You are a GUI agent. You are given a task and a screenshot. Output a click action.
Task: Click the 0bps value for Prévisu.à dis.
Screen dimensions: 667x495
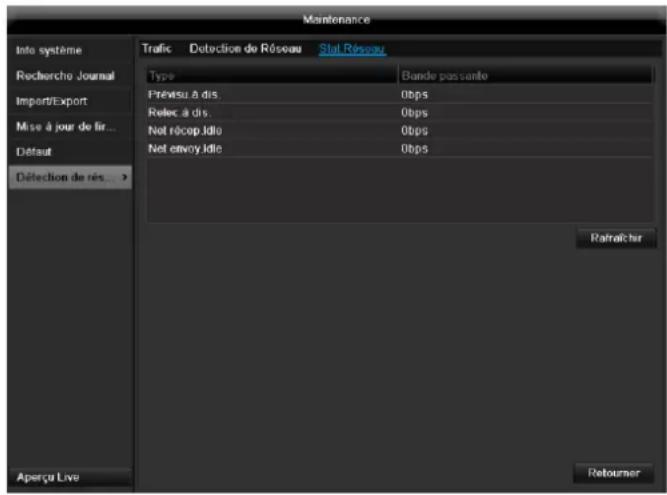point(414,95)
